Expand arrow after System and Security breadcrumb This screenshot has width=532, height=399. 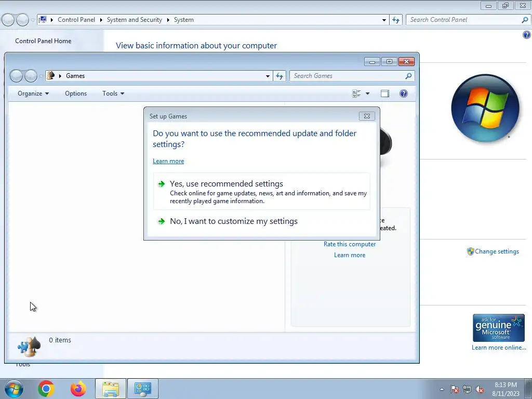click(168, 20)
